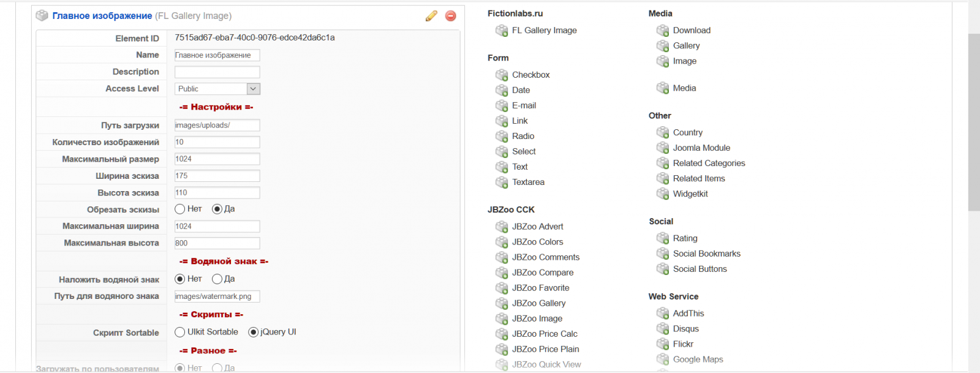980x373 pixels.
Task: Click the Ширина эскиза input field
Action: click(x=217, y=176)
